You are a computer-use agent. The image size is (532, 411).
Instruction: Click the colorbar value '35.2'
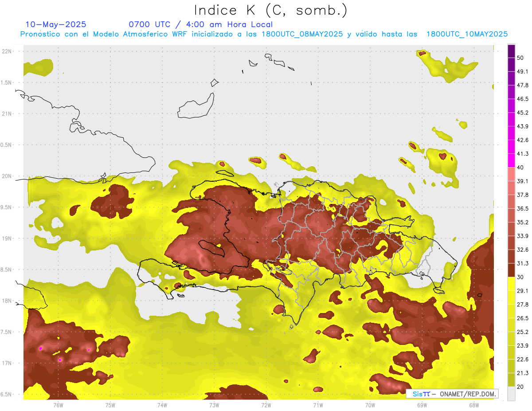[x=522, y=223]
